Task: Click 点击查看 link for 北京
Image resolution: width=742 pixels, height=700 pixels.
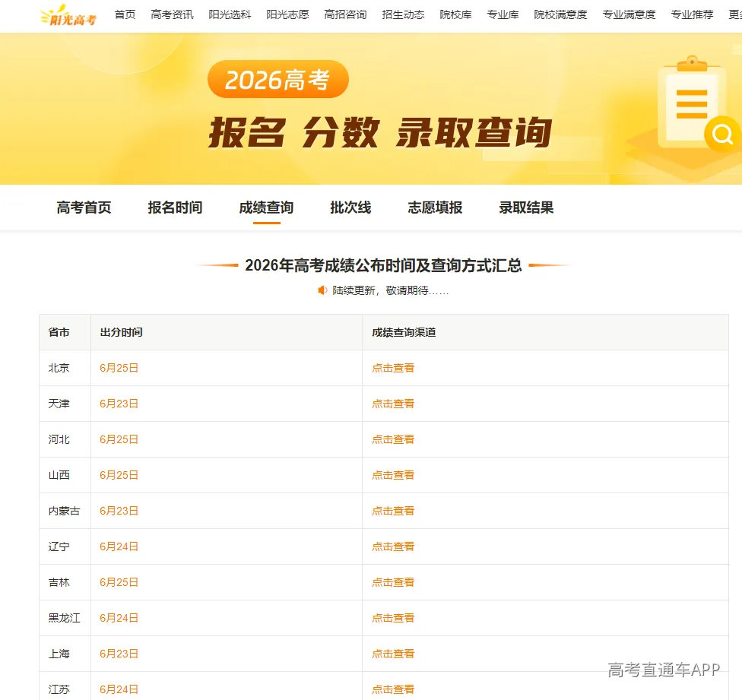Action: pos(393,368)
